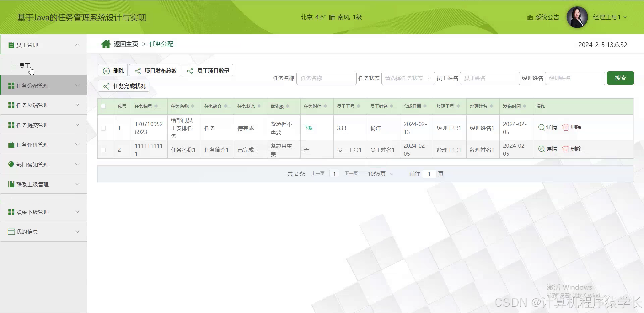The width and height of the screenshot is (644, 313).
Task: Sort by 任务状态 column arrows
Action: (259, 106)
